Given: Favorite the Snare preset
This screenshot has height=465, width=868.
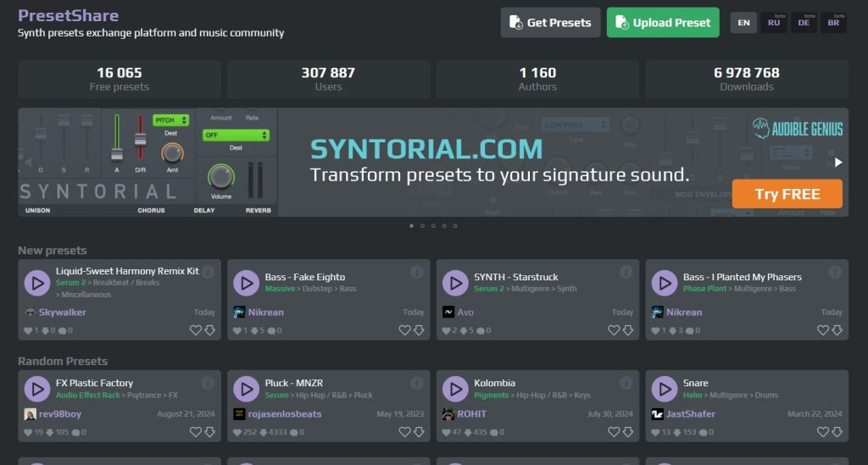Looking at the screenshot, I should [823, 432].
